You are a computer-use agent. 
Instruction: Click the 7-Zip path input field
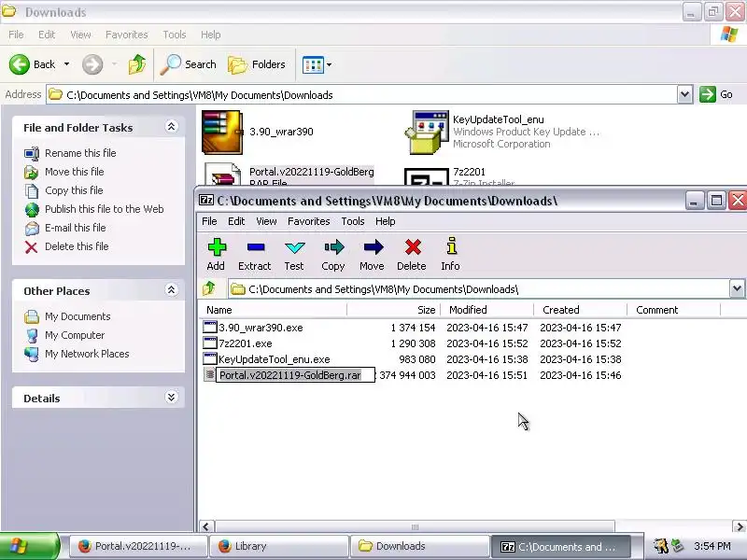479,288
